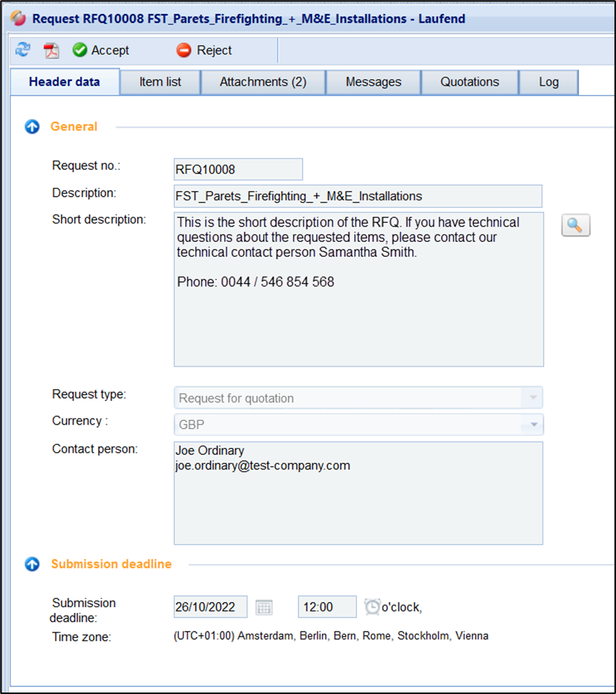Image resolution: width=616 pixels, height=694 pixels.
Task: Switch to the Item list tab
Action: pyautogui.click(x=160, y=82)
